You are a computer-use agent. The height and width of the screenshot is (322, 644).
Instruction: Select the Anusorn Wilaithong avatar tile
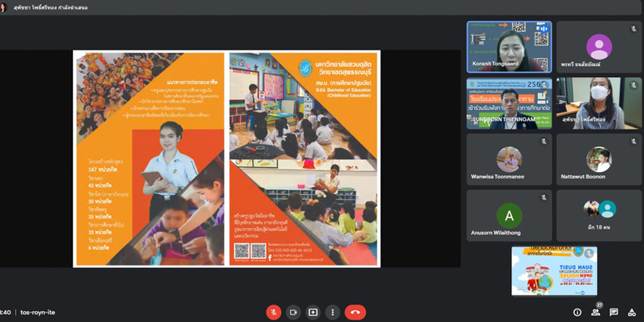click(509, 215)
